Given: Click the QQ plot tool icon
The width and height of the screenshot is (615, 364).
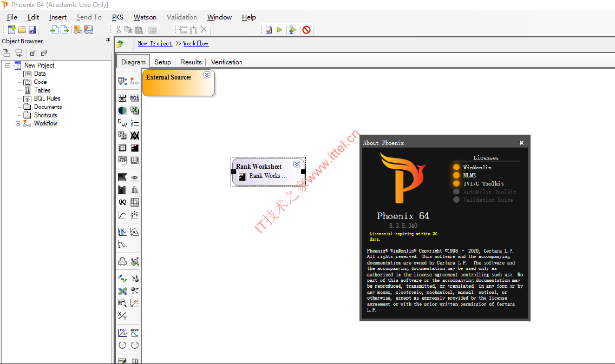Looking at the screenshot, I should pos(122,202).
